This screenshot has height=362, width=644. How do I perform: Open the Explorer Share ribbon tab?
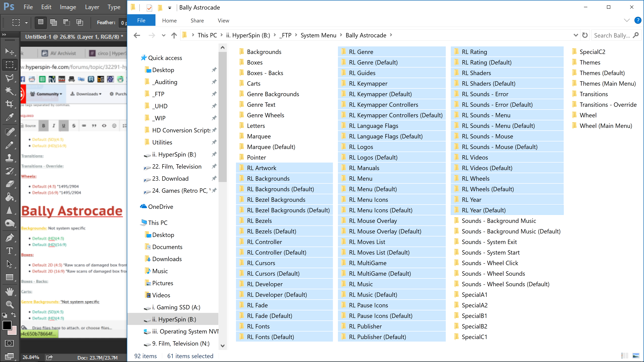coord(197,20)
